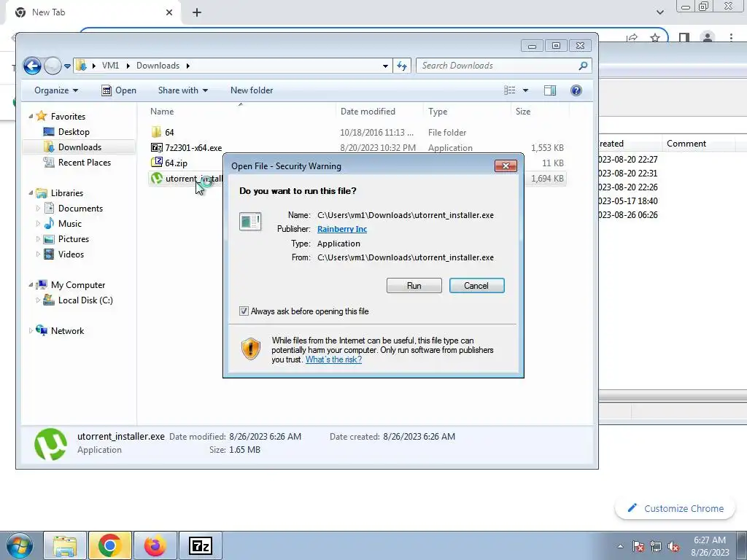Close the Chrome New Tab tab

coord(169,12)
